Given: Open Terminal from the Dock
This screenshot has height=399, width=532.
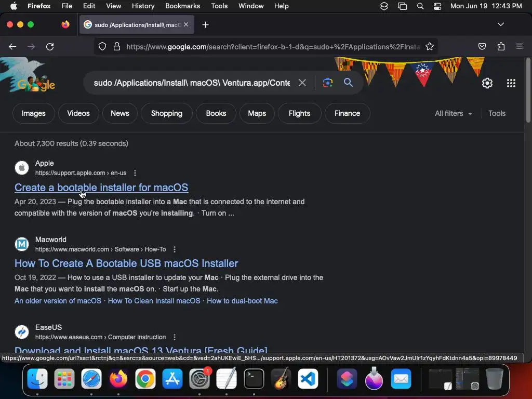Looking at the screenshot, I should (254, 378).
